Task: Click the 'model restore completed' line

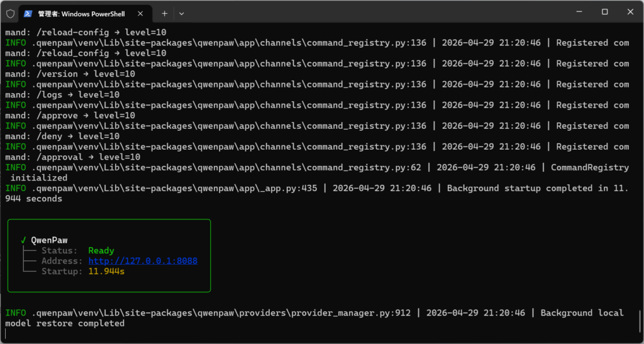Action: tap(65, 323)
